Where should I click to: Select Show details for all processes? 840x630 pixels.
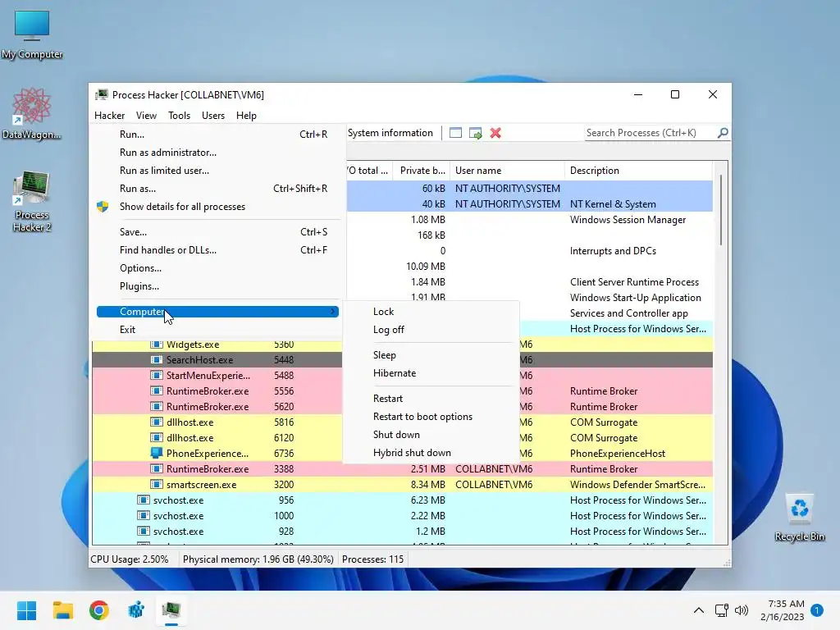coord(217,207)
